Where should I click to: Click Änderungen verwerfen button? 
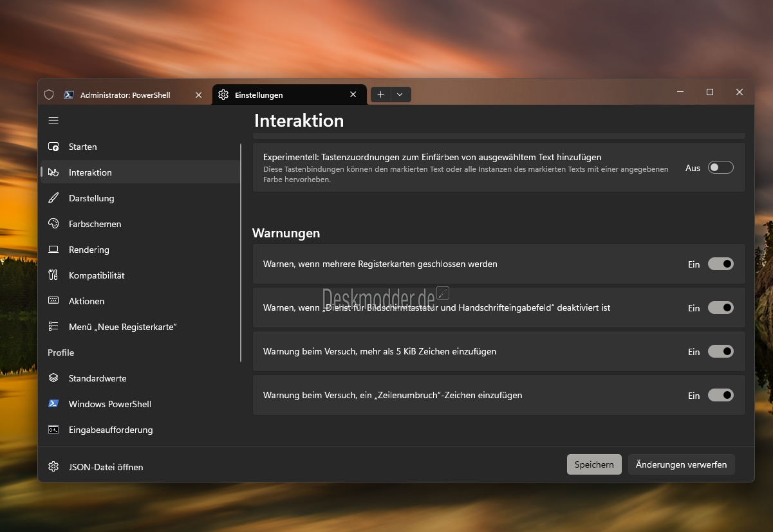[x=681, y=464]
